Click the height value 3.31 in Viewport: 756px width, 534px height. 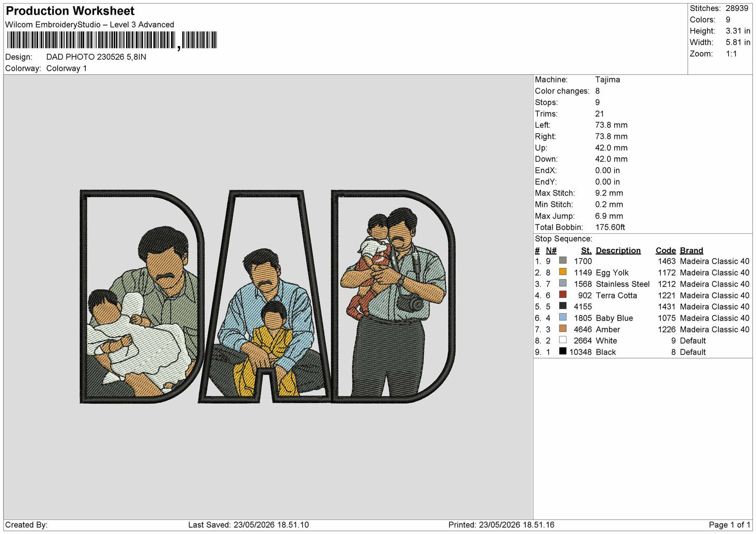pyautogui.click(x=738, y=31)
